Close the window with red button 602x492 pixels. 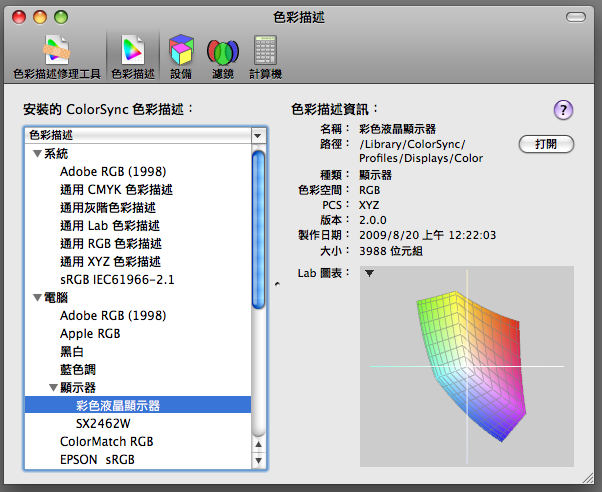[x=19, y=17]
